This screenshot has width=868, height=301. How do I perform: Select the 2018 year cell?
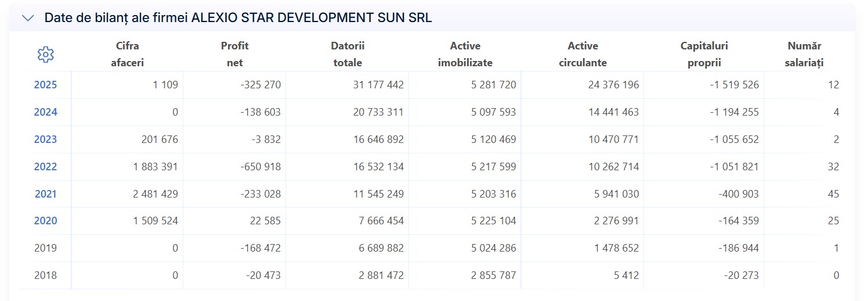45,275
